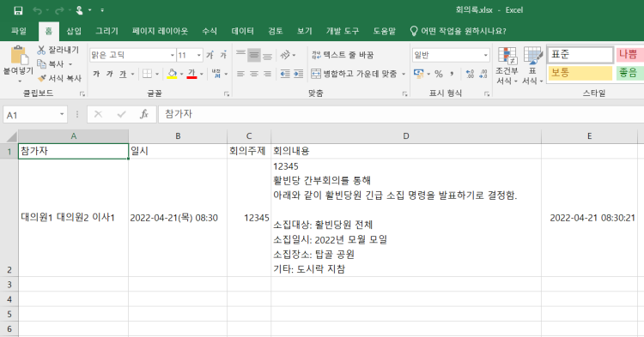644x337 pixels.
Task: Open the Customize Quick Access Toolbar arrow
Action: pyautogui.click(x=102, y=10)
